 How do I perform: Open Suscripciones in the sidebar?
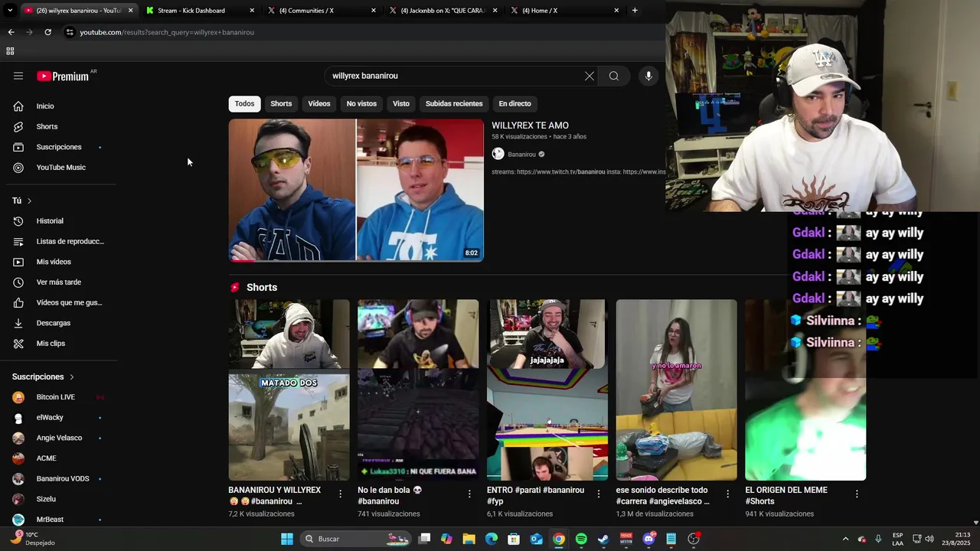click(x=58, y=147)
